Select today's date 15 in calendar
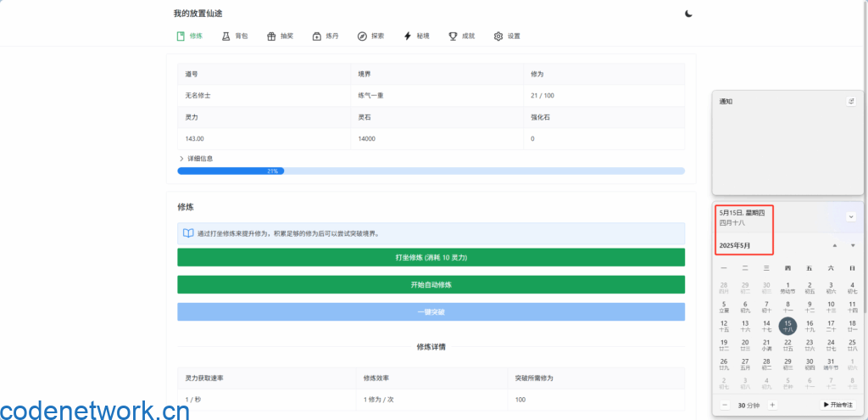Image resolution: width=868 pixels, height=420 pixels. coord(787,326)
